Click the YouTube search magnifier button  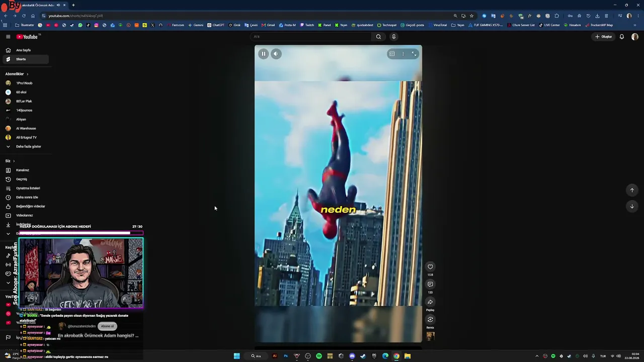(378, 37)
